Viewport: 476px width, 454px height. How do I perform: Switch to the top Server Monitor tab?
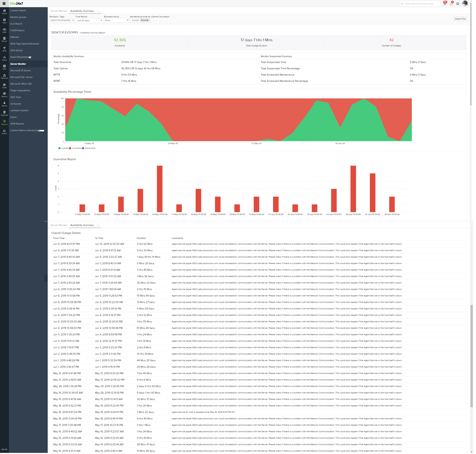(x=59, y=11)
